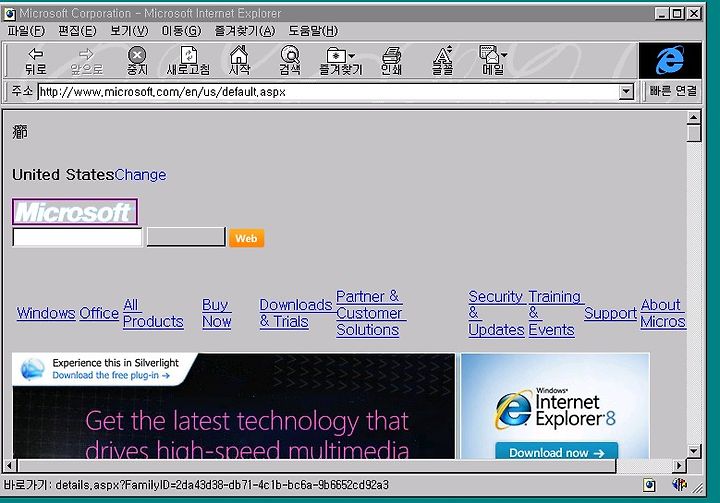Expand the address bar dropdown arrow
Image resolution: width=720 pixels, height=503 pixels.
coord(626,92)
